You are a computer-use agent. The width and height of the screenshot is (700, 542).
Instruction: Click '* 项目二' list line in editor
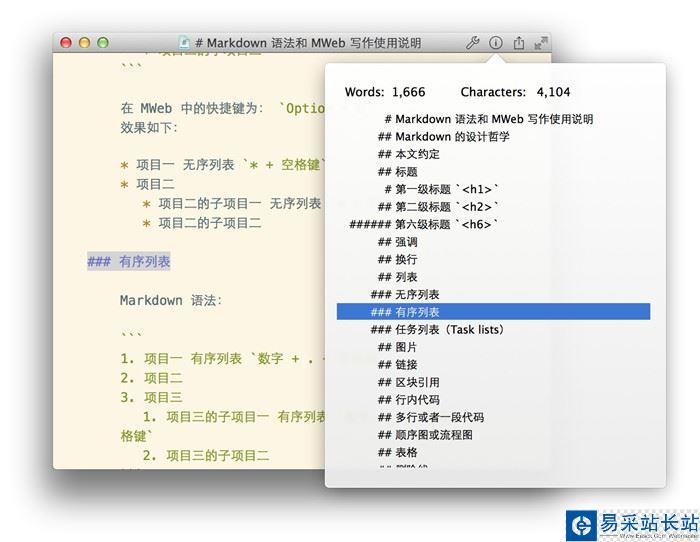tap(147, 184)
